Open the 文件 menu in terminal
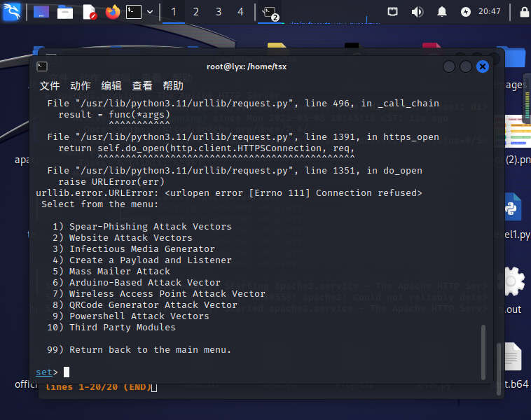Image resolution: width=531 pixels, height=420 pixels. 50,86
